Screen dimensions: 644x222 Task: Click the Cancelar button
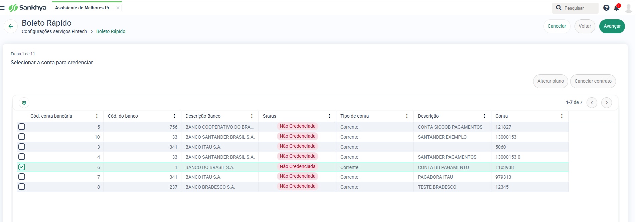tap(557, 26)
